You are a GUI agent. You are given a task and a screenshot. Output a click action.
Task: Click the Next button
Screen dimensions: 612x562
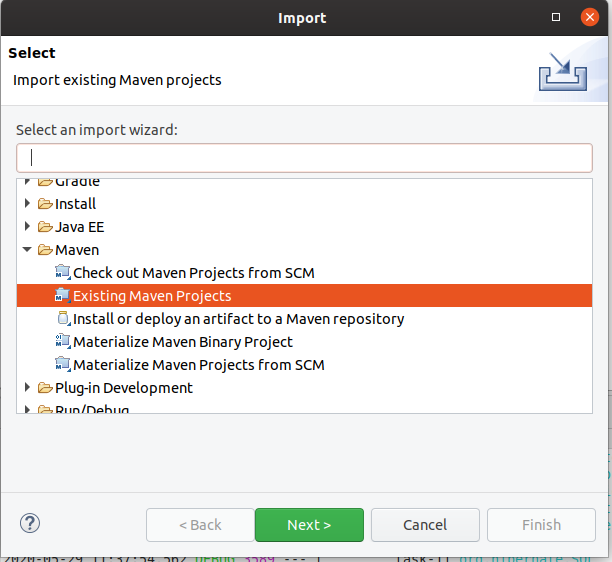309,525
